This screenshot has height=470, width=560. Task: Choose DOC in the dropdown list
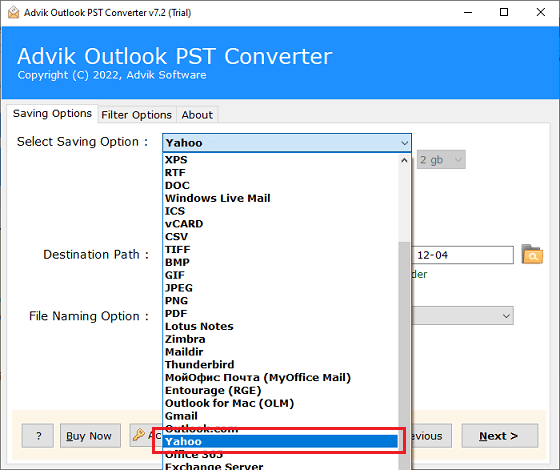[x=280, y=185]
